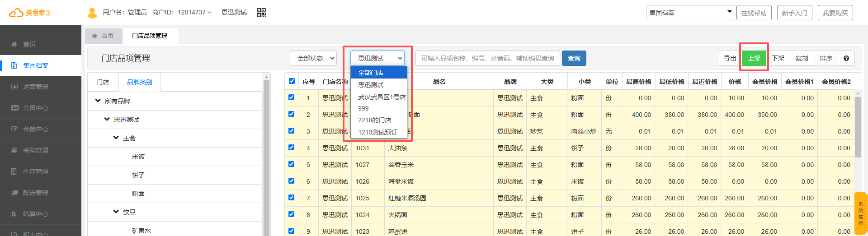The image size is (868, 236).
Task: Click the blue 查询 search button
Action: (x=574, y=58)
